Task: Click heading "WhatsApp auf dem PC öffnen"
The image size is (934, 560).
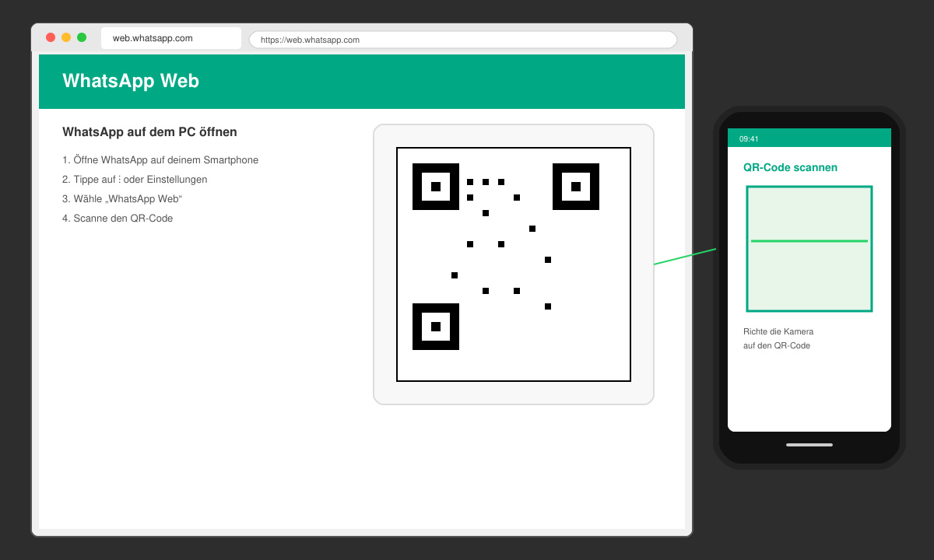Action: point(149,132)
